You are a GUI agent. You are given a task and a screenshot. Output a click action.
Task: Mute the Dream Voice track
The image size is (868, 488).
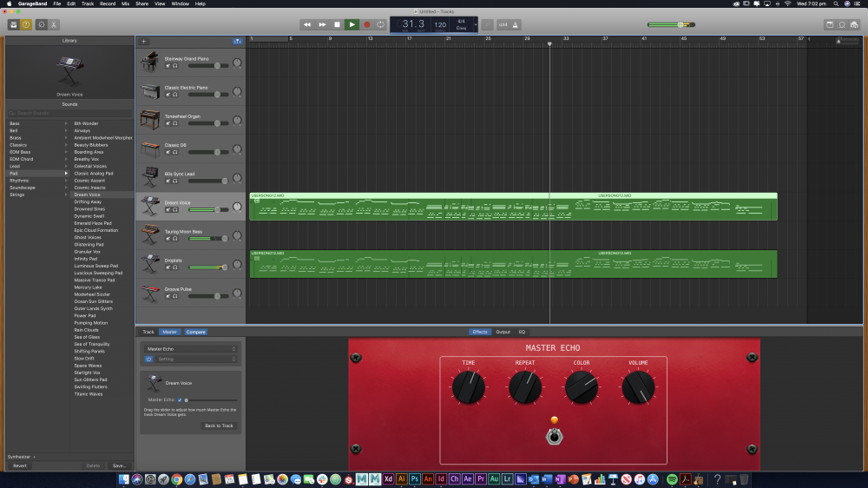(x=168, y=210)
